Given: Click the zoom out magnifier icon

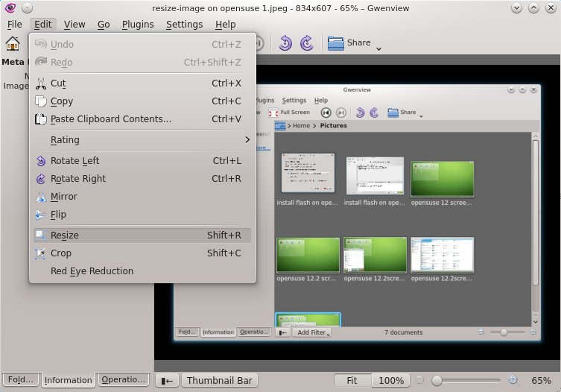Looking at the screenshot, I should coord(420,379).
